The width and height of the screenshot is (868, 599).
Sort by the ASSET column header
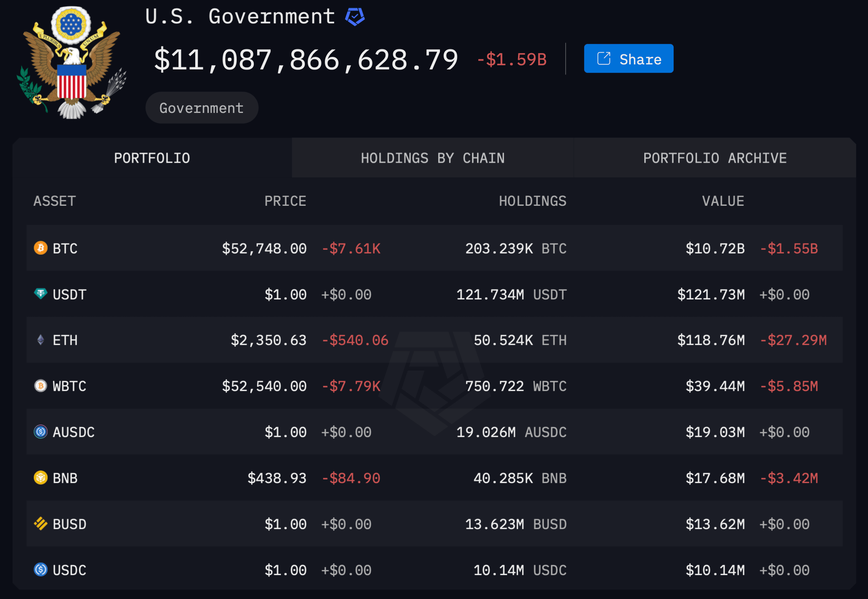[55, 201]
